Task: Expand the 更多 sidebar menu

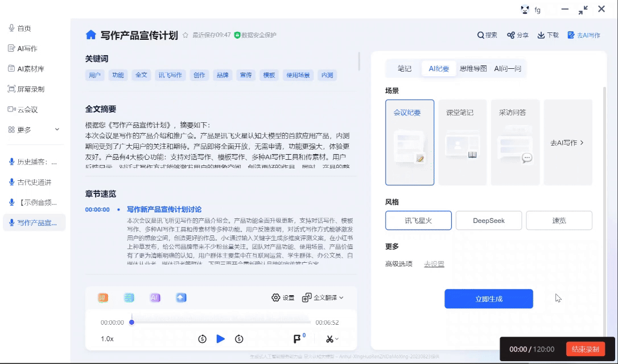Action: [34, 130]
